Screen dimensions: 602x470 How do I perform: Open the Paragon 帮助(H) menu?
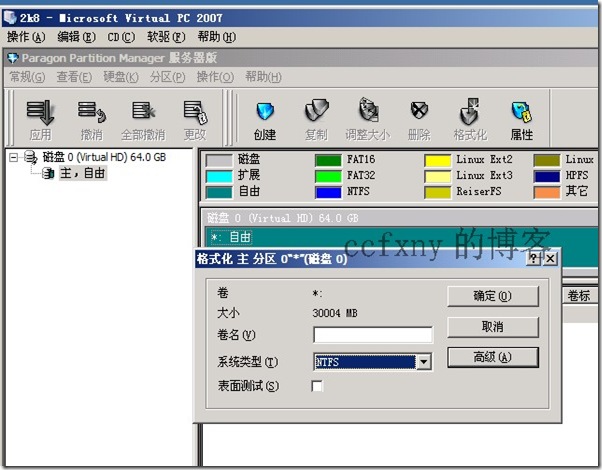[x=263, y=77]
